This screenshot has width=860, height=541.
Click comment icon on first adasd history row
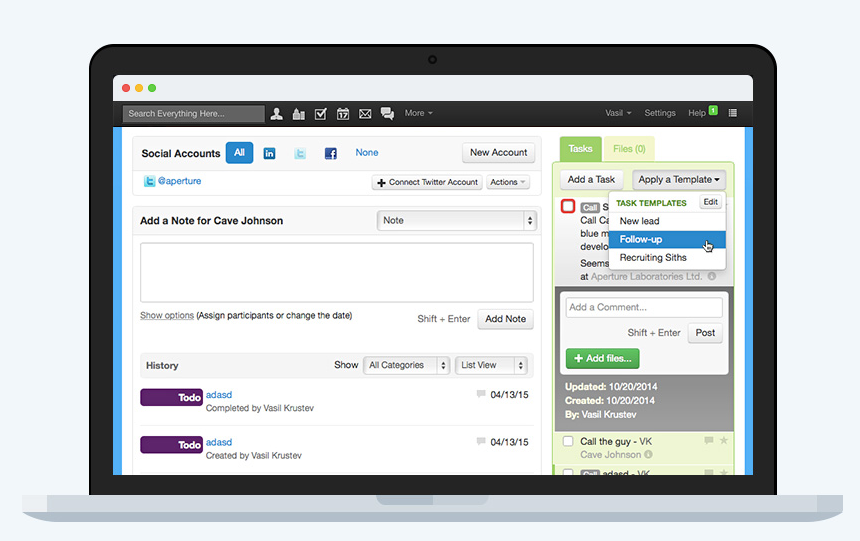(x=481, y=393)
